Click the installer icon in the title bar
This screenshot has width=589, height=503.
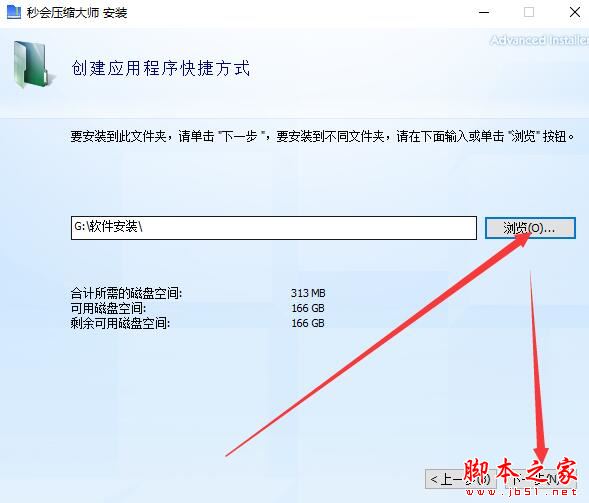click(14, 12)
